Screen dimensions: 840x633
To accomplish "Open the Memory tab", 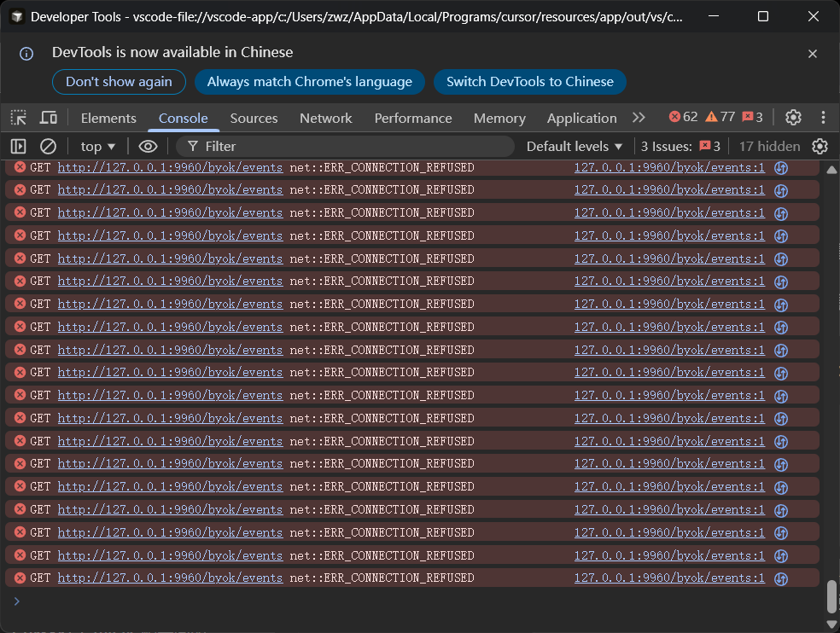I will point(499,118).
